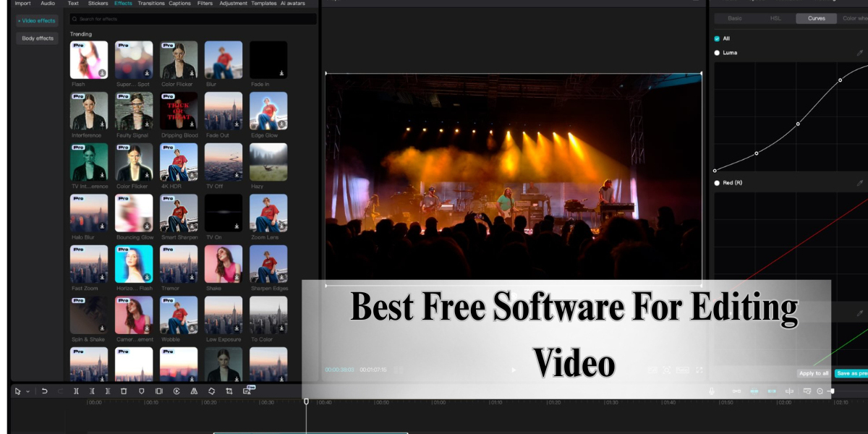The height and width of the screenshot is (434, 868).
Task: Click the search magnifier in effects search
Action: pyautogui.click(x=75, y=19)
